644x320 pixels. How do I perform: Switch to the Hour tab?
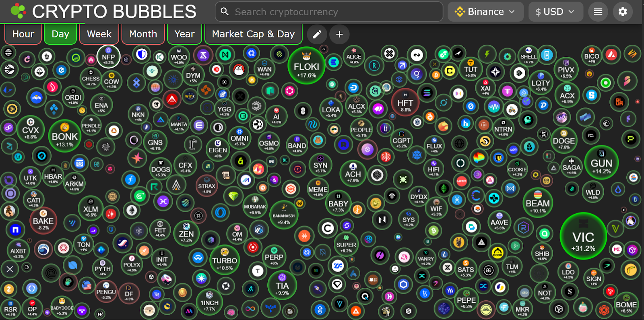coord(23,34)
